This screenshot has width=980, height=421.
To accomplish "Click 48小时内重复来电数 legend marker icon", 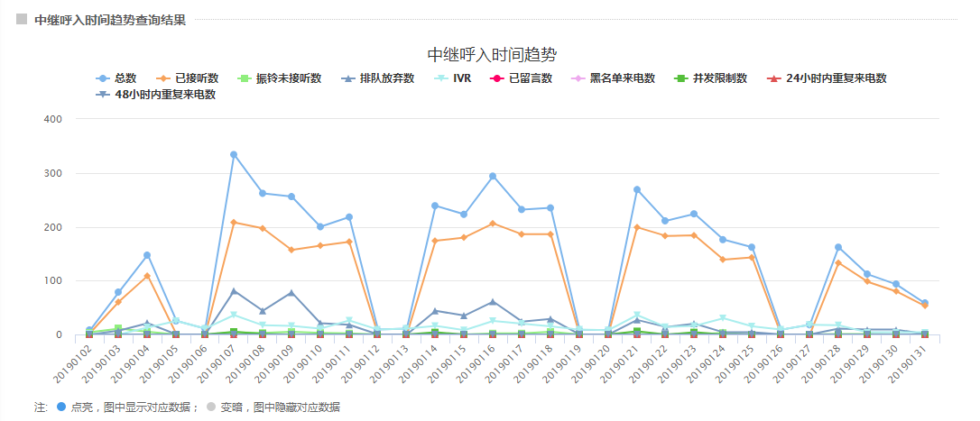I will coord(103,94).
